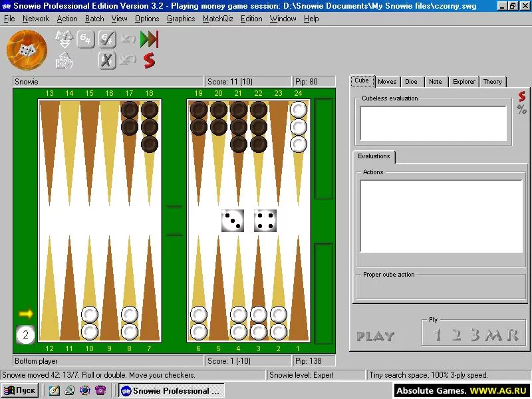
Task: Click the dice with down arrows toolbar icon
Action: [64, 39]
